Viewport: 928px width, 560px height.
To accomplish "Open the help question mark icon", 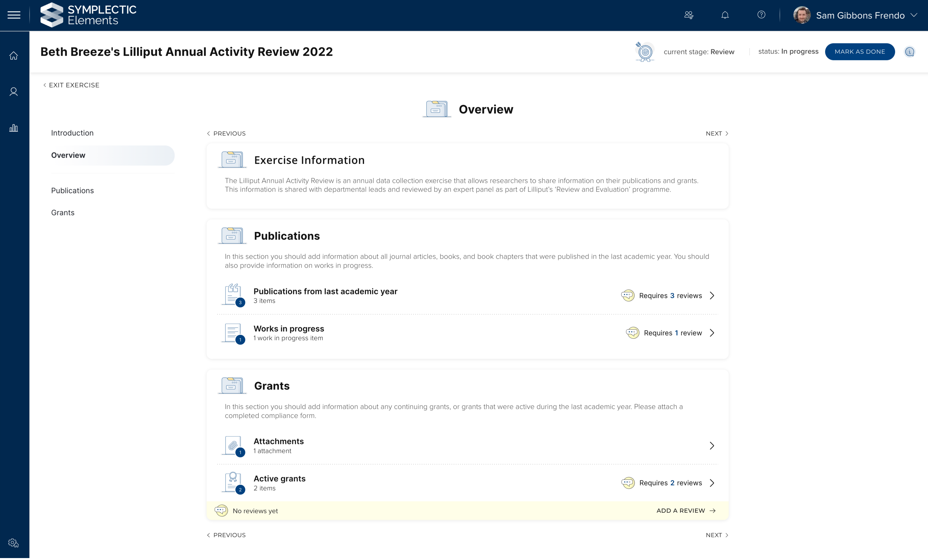I will (761, 15).
